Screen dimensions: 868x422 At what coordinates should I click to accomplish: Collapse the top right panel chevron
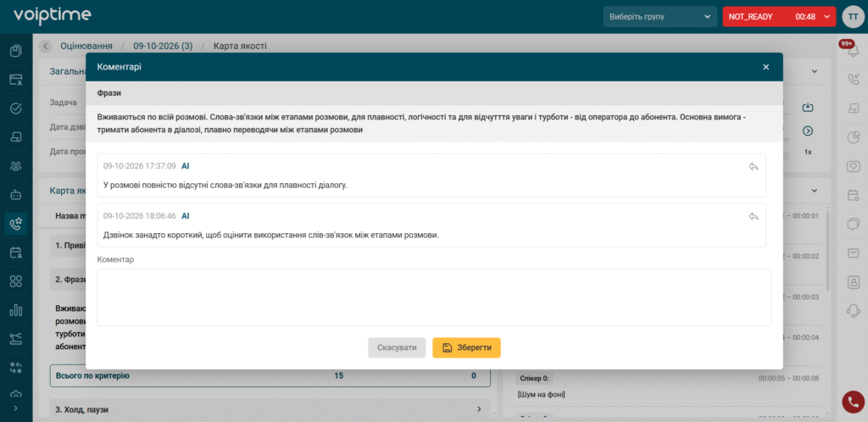[815, 71]
